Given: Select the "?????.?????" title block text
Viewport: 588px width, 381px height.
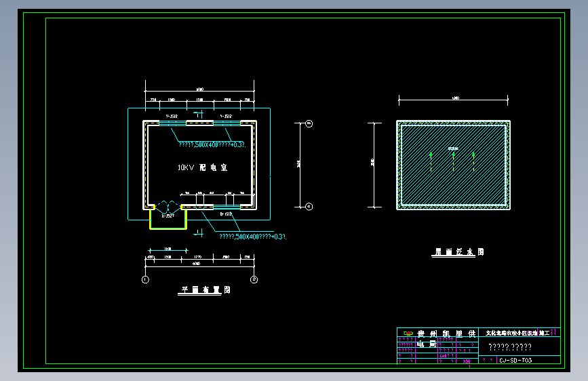Looking at the screenshot, I should pyautogui.click(x=510, y=347).
